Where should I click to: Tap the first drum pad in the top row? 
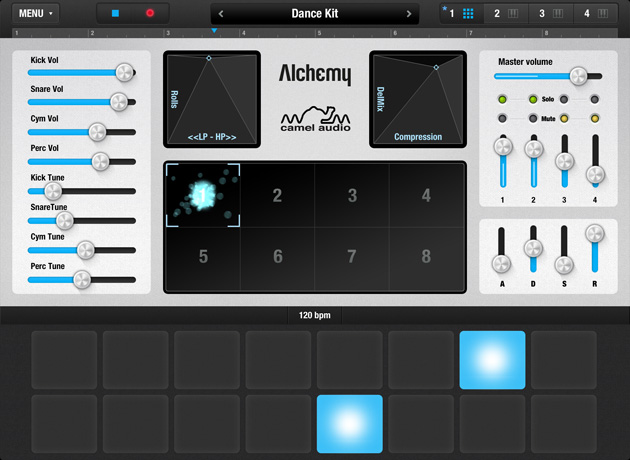point(64,360)
